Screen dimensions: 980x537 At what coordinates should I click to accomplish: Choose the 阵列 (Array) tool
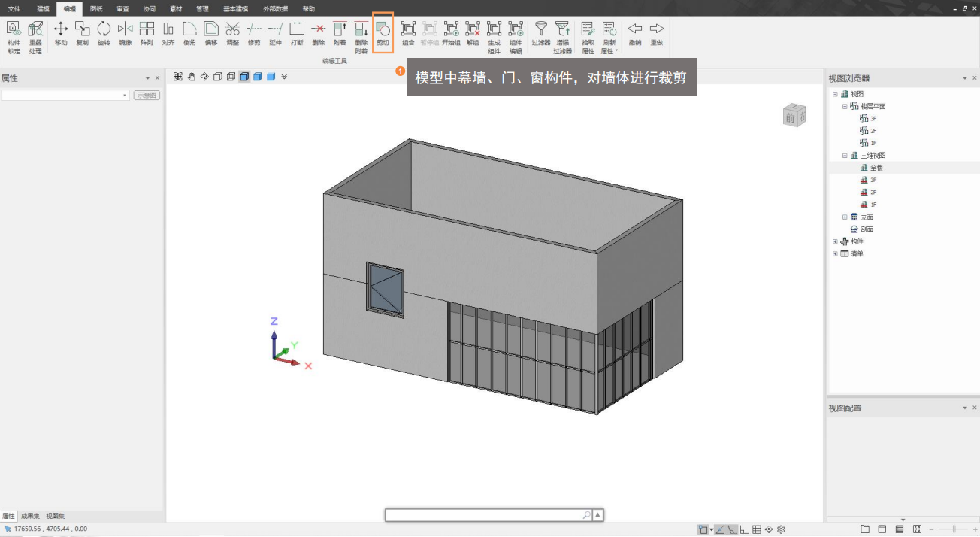(x=147, y=32)
